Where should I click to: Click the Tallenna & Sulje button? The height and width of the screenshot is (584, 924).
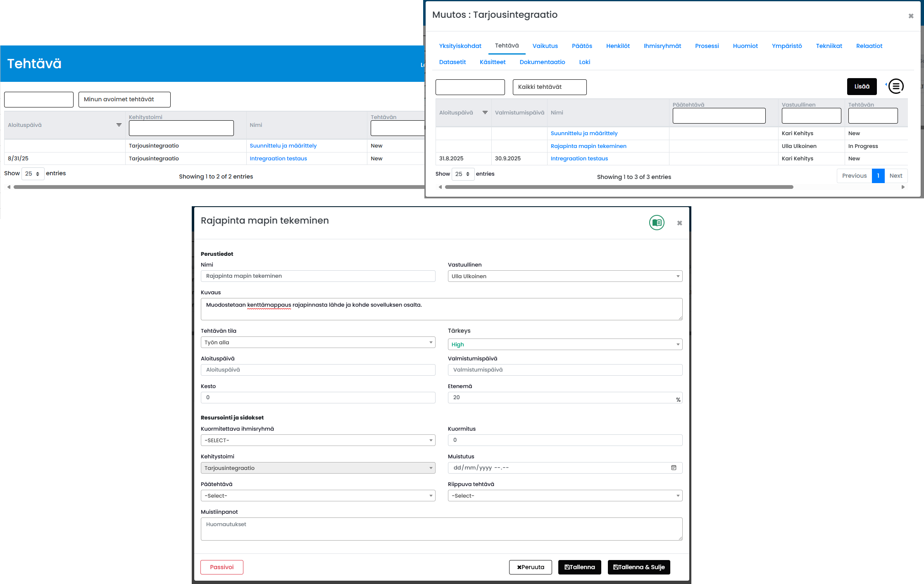click(x=638, y=567)
